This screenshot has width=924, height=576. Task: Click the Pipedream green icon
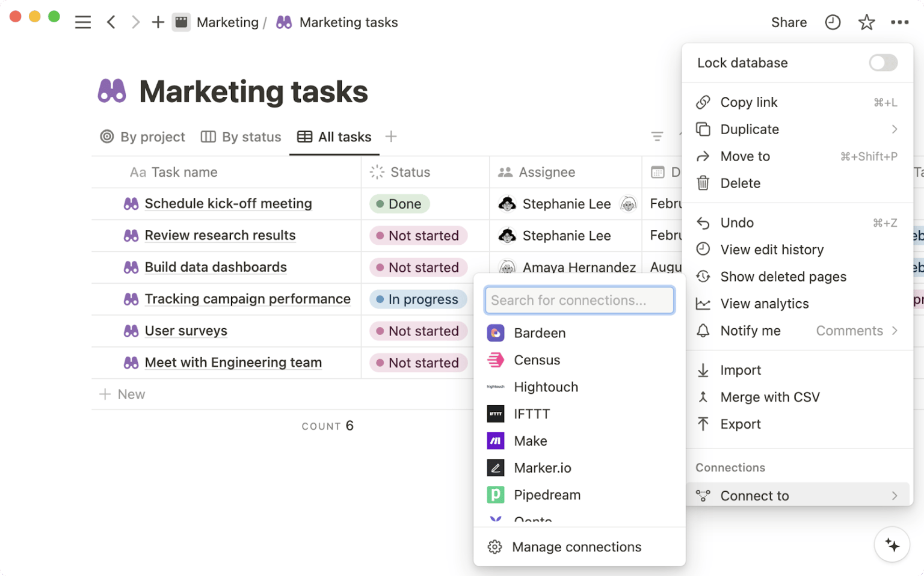point(495,494)
